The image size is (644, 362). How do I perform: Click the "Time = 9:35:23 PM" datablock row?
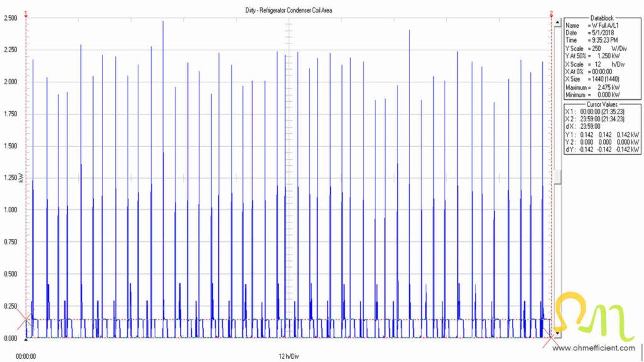pos(592,40)
